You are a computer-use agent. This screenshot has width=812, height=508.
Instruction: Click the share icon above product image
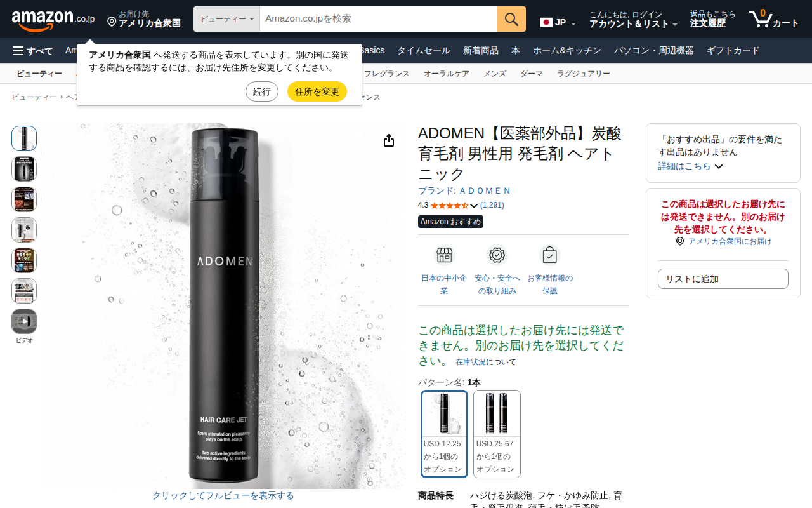coord(389,140)
